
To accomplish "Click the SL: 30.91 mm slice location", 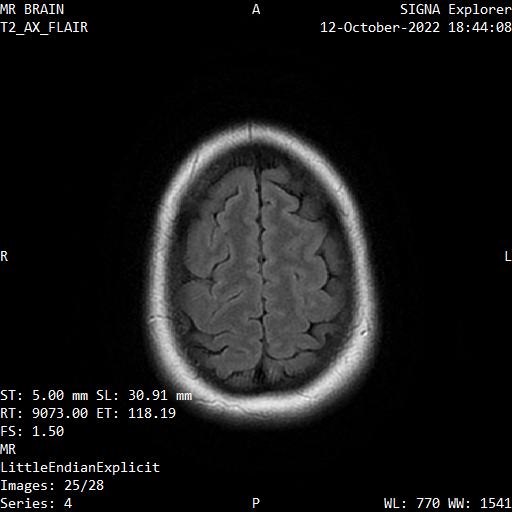I will coord(144,395).
